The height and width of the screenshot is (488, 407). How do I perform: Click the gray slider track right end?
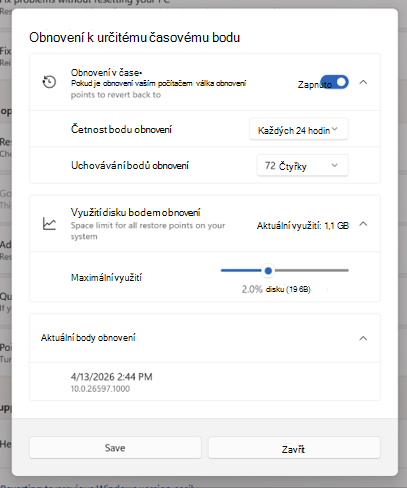(346, 270)
